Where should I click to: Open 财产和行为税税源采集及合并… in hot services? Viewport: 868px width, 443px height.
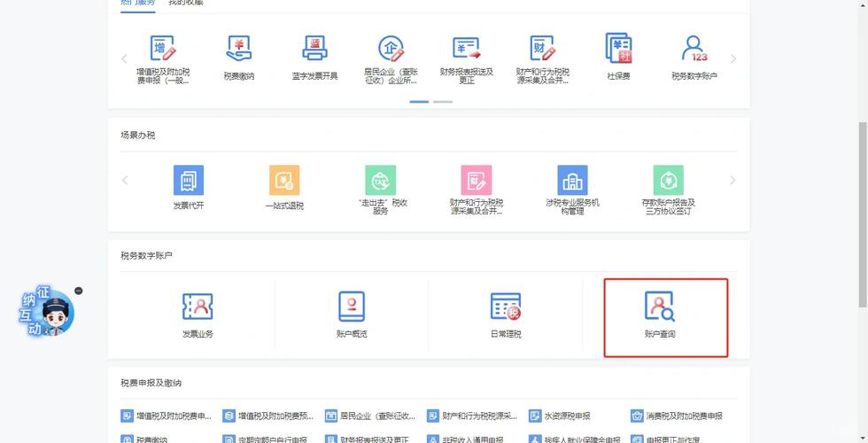coord(542,59)
